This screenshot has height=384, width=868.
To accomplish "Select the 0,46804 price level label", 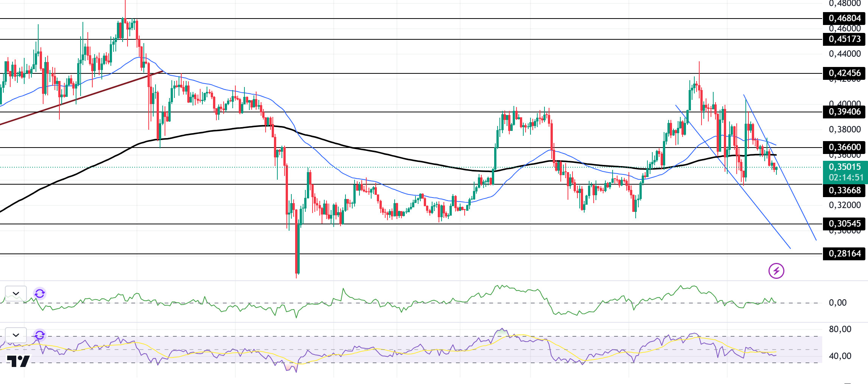I will tap(844, 18).
